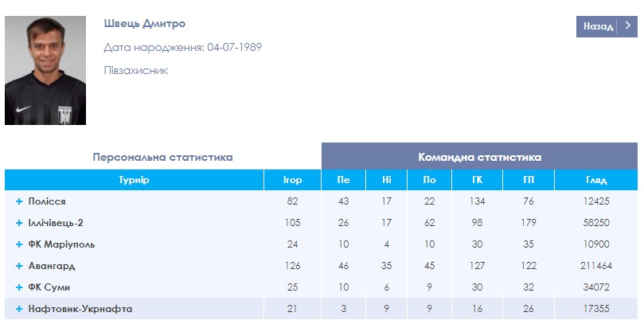The height and width of the screenshot is (324, 644).
Task: Click the player name Швець Дмитро
Action: [x=145, y=23]
